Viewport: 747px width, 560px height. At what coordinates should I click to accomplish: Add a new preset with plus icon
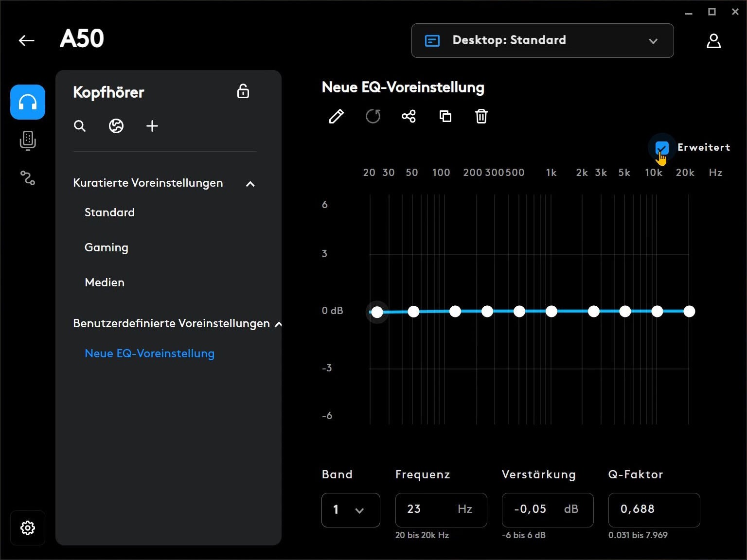click(152, 126)
